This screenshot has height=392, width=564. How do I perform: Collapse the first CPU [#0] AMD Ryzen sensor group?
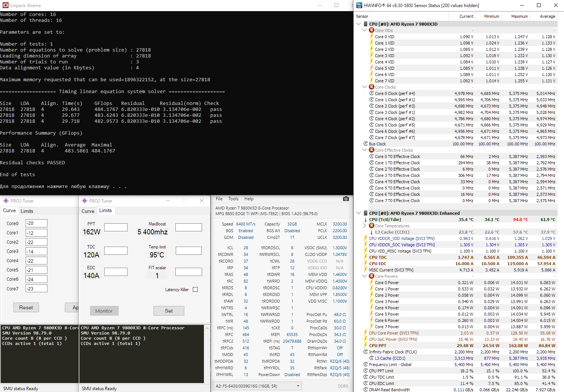click(359, 24)
